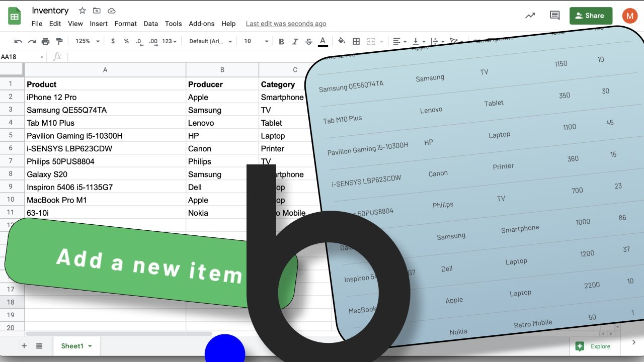This screenshot has height=362, width=644.
Task: Open the All Sheets list icon
Action: click(x=39, y=346)
